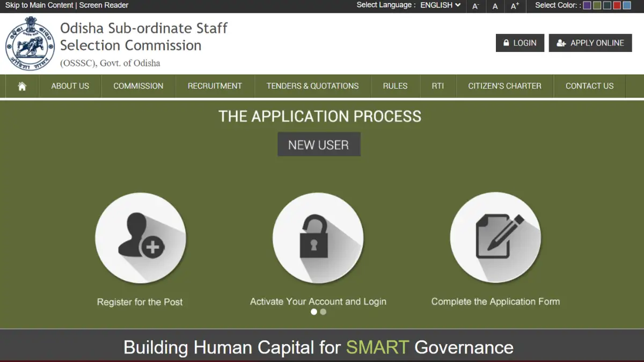Click 'Complete the Application Form' caption
This screenshot has width=644, height=362.
pyautogui.click(x=495, y=301)
